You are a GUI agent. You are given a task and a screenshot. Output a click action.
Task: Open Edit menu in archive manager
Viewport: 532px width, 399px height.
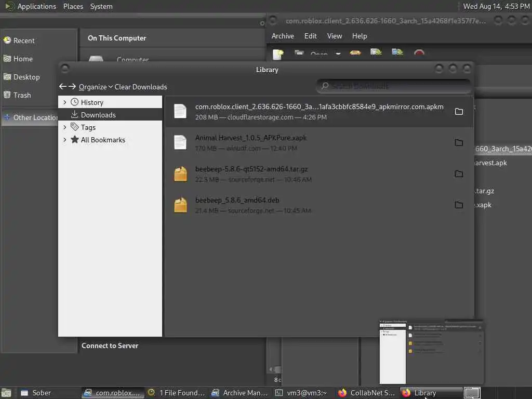click(310, 36)
